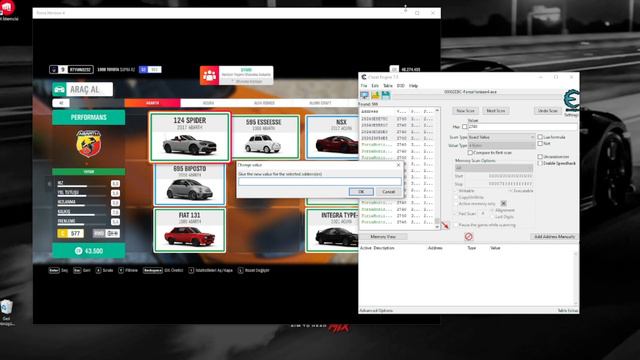Click the PERFORMANS button in game
Image resolution: width=640 pixels, height=360 pixels.
coord(89,117)
